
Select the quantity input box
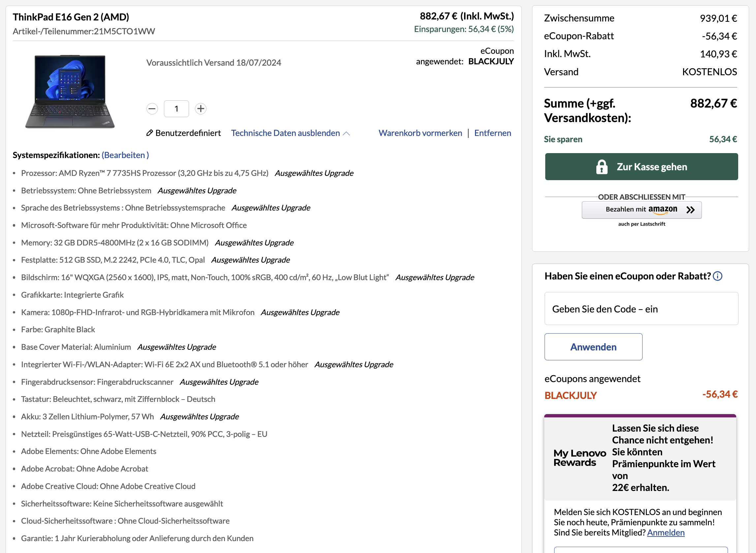coord(176,109)
